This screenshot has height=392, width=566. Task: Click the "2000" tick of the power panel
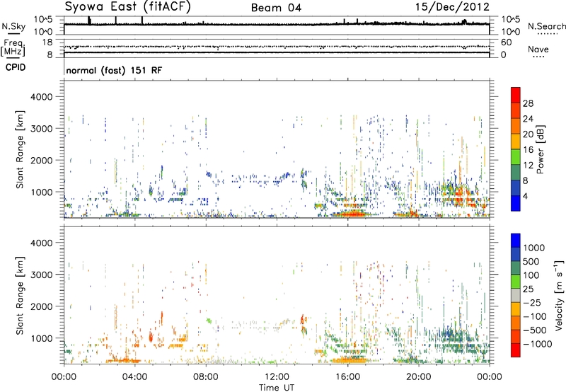(42, 160)
